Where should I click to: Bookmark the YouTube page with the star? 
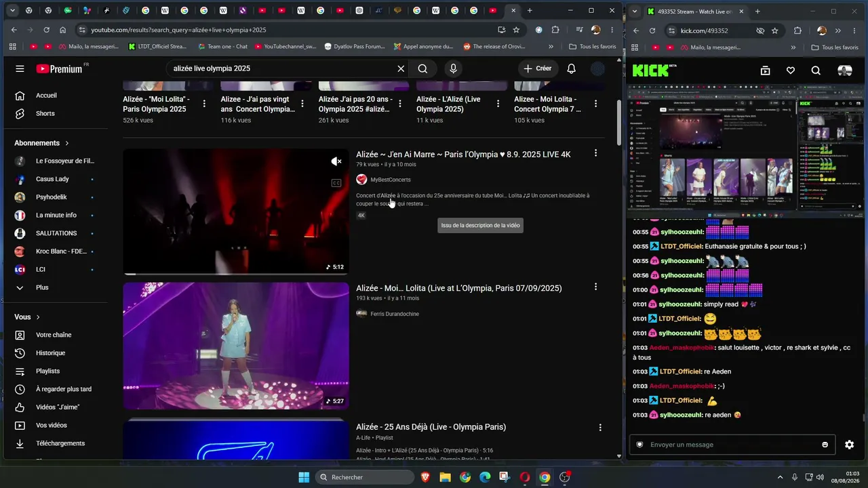(x=516, y=30)
